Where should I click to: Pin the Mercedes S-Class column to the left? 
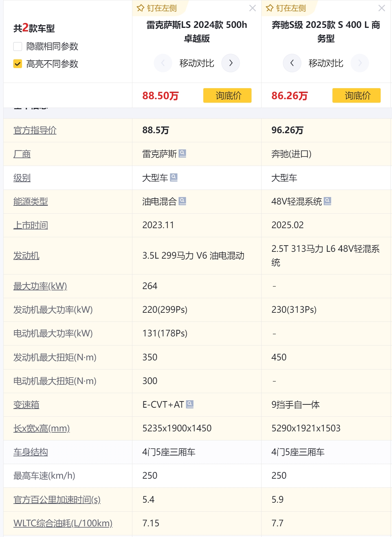(x=286, y=8)
